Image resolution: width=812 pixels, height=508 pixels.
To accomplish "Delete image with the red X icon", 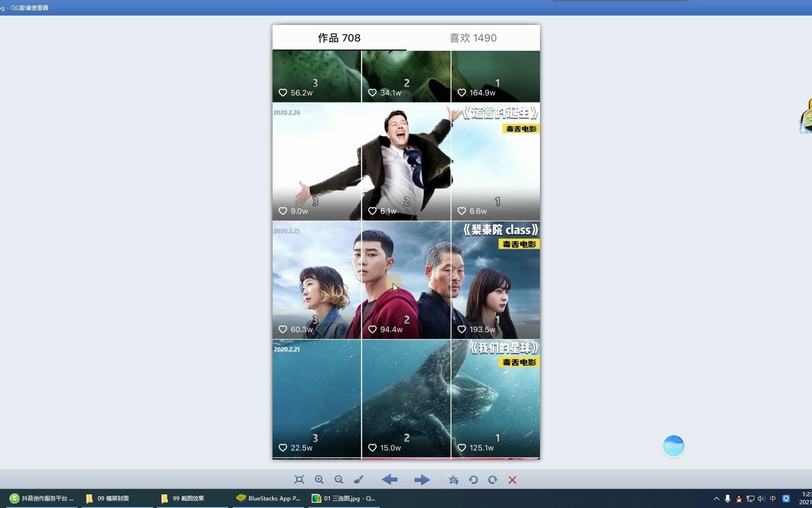I will coord(512,479).
